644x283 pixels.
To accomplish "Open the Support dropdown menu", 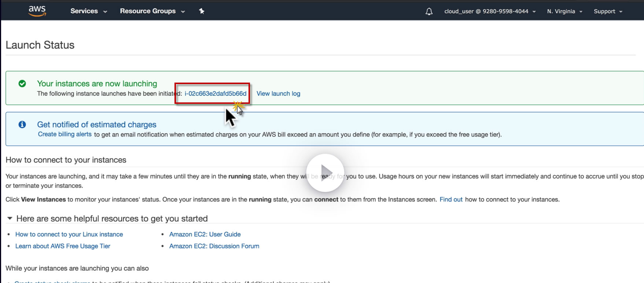I will coord(608,11).
